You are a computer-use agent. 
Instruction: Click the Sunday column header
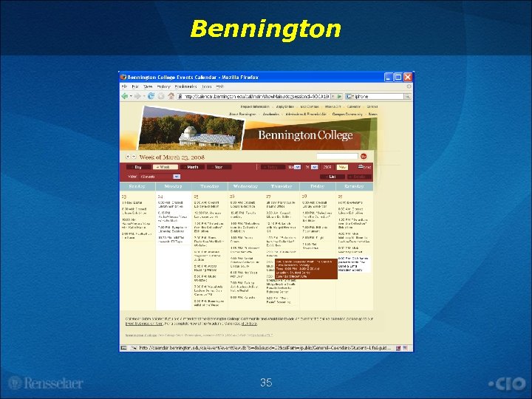tap(137, 186)
